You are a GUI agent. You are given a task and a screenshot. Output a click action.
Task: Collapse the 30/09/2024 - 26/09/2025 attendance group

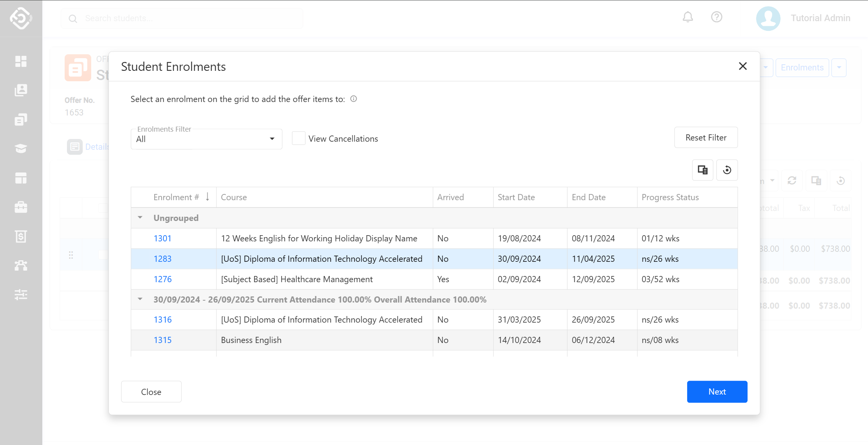click(x=140, y=299)
